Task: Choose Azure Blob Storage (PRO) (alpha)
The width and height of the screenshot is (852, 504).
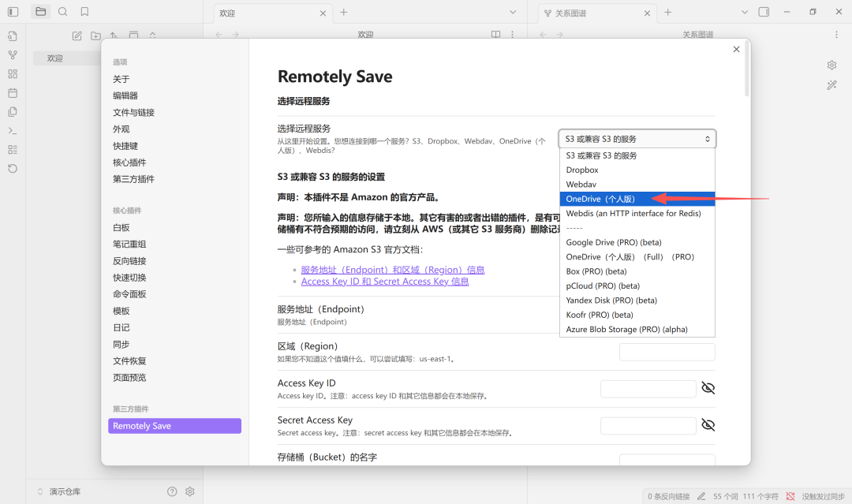Action: pyautogui.click(x=637, y=329)
